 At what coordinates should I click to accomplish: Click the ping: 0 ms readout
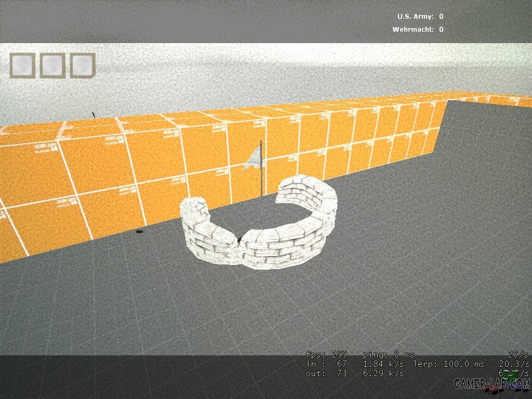click(x=389, y=354)
